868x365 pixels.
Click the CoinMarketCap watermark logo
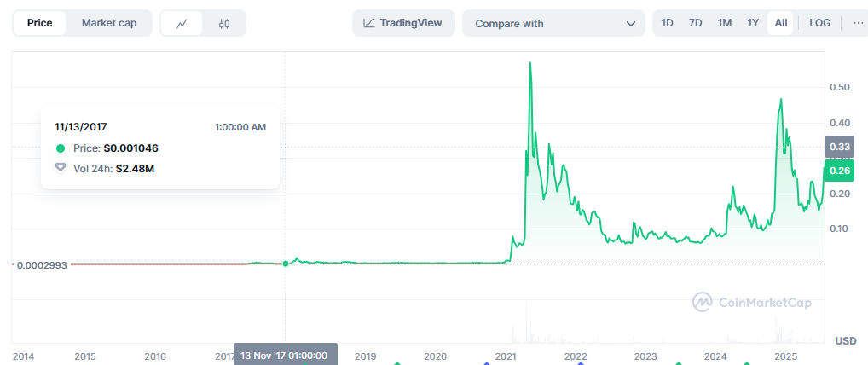(751, 302)
